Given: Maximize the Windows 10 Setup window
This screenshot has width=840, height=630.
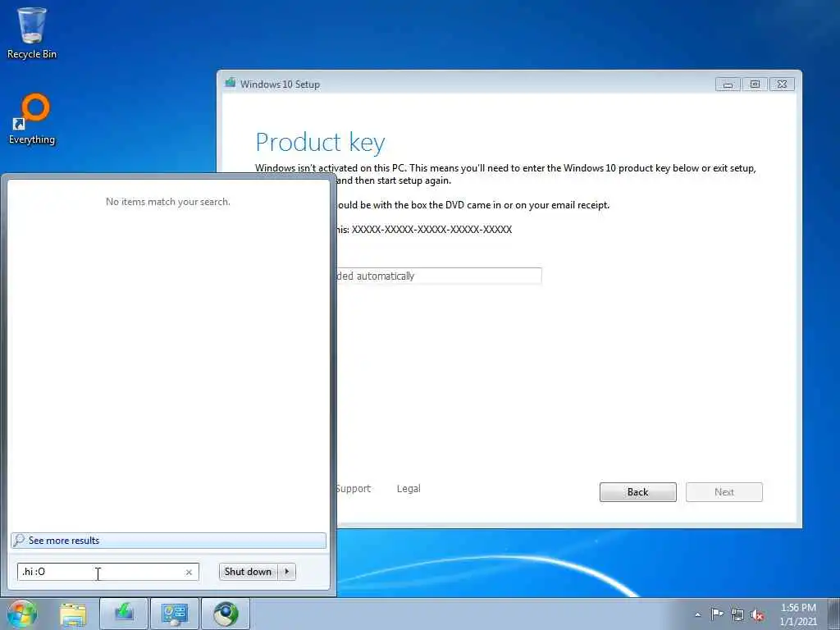Looking at the screenshot, I should (755, 84).
